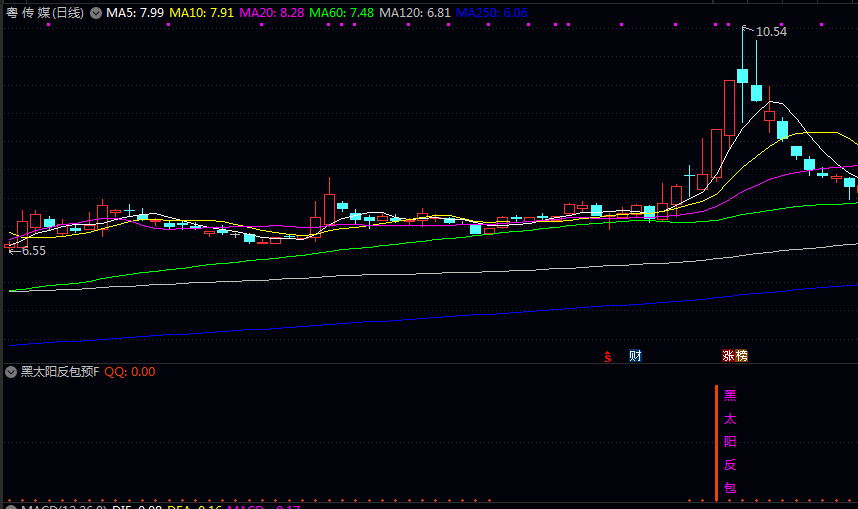Screen dimensions: 858x509
Task: Select the MA5 moving average label
Action: coord(135,13)
